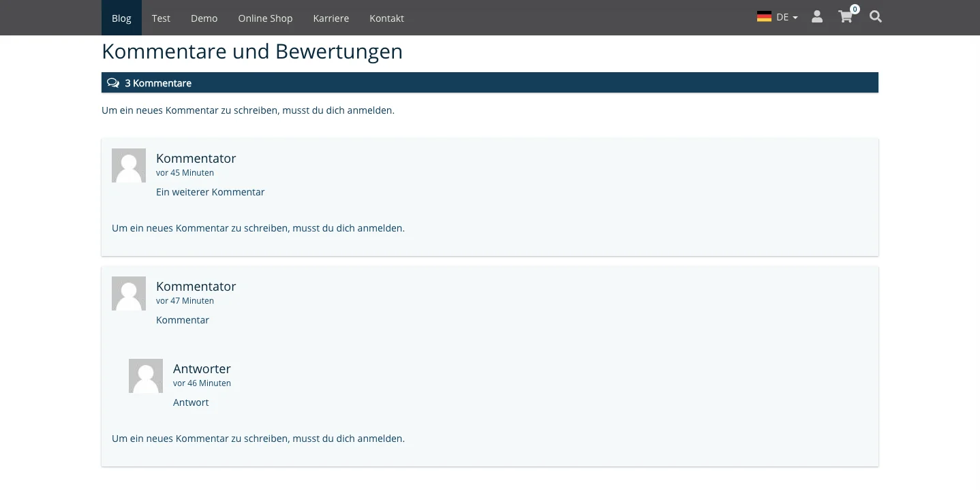980x493 pixels.
Task: Click the speech bubble icon beside '3 Kommentare'
Action: point(113,82)
